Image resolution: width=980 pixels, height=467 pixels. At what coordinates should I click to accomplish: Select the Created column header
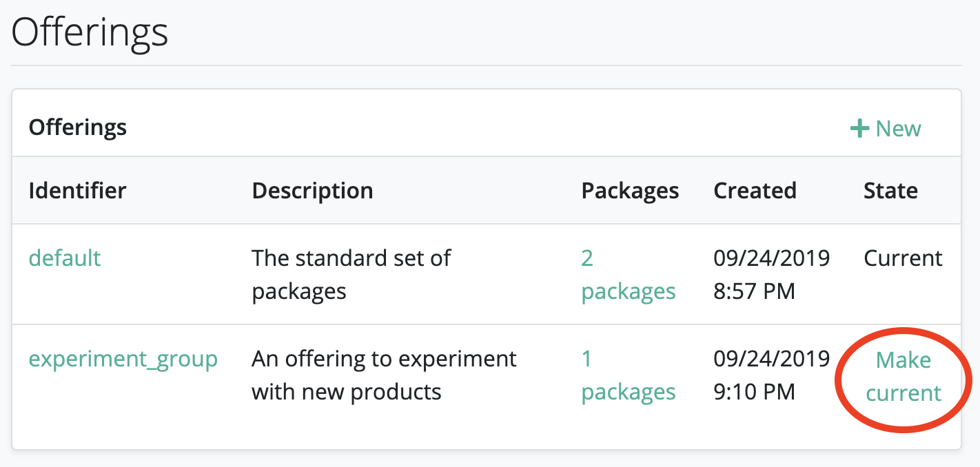pyautogui.click(x=755, y=191)
